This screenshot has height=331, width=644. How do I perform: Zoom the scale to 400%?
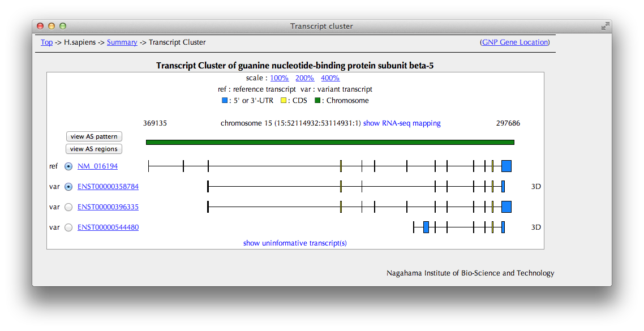[x=330, y=78]
